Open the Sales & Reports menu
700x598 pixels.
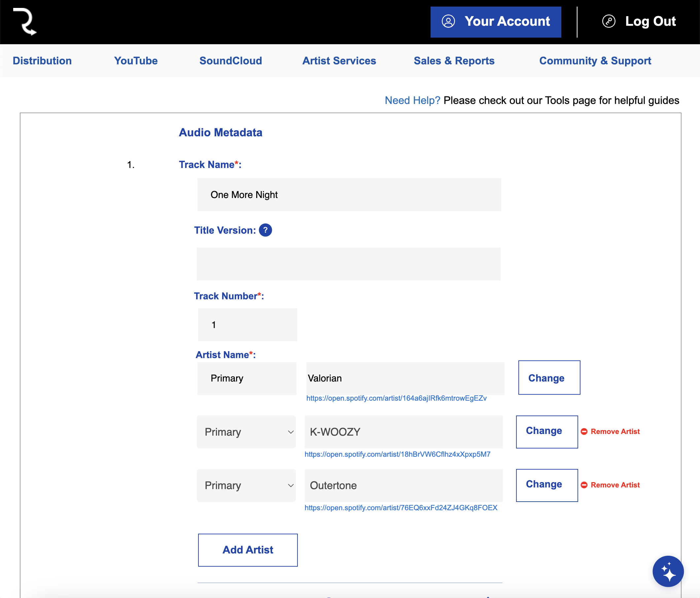(454, 61)
